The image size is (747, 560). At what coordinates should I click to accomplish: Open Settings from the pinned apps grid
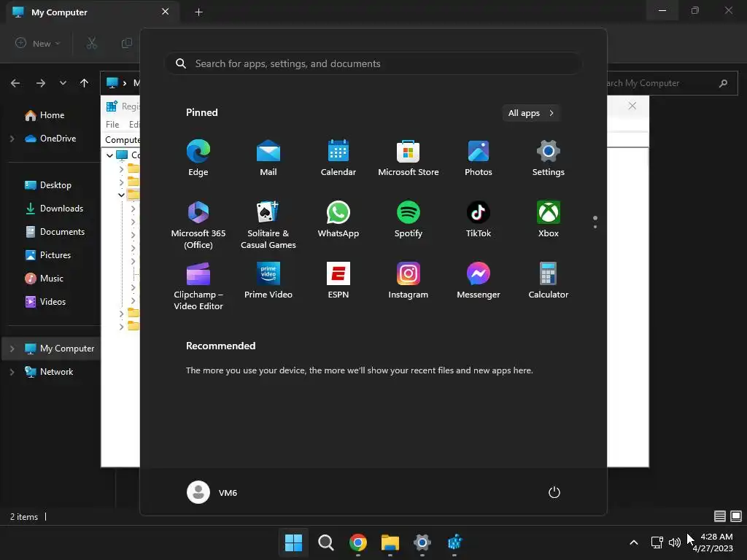tap(549, 158)
